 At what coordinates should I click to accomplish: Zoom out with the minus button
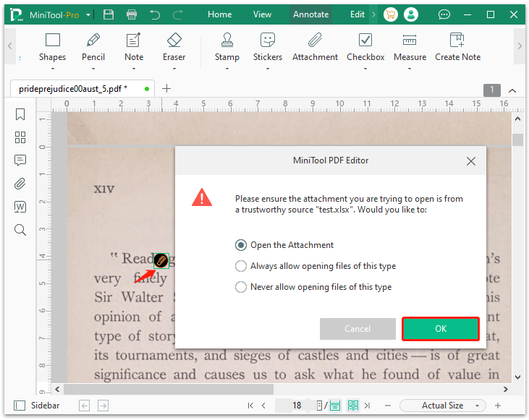tap(388, 406)
